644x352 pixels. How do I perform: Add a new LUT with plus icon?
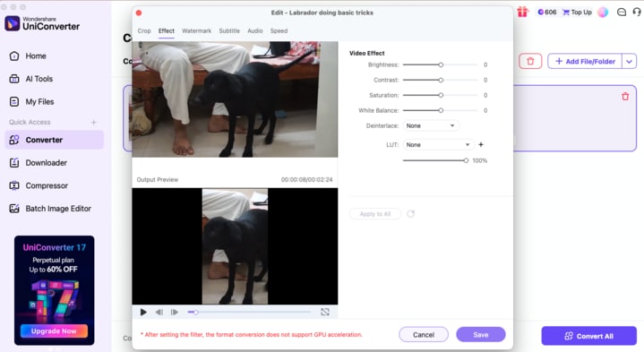(x=481, y=144)
